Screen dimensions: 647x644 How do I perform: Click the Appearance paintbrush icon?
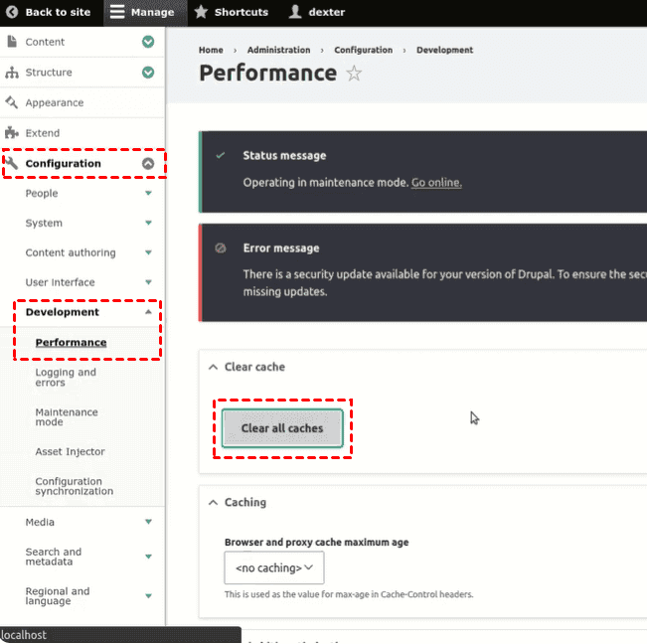coord(12,102)
